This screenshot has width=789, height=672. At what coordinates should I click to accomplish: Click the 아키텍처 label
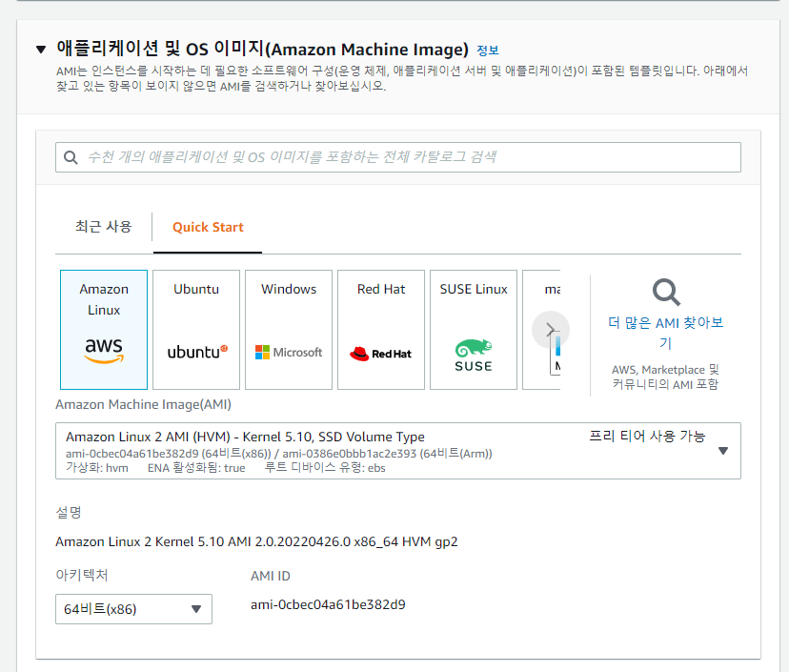(82, 576)
